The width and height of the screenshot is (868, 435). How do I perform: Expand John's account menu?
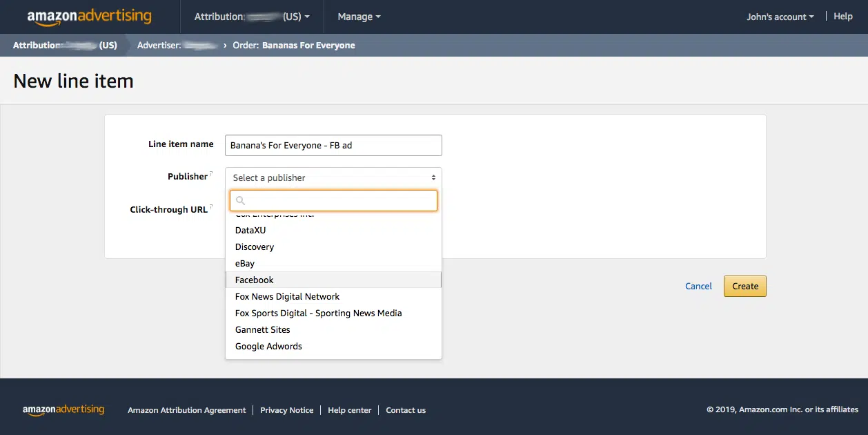[x=780, y=17]
